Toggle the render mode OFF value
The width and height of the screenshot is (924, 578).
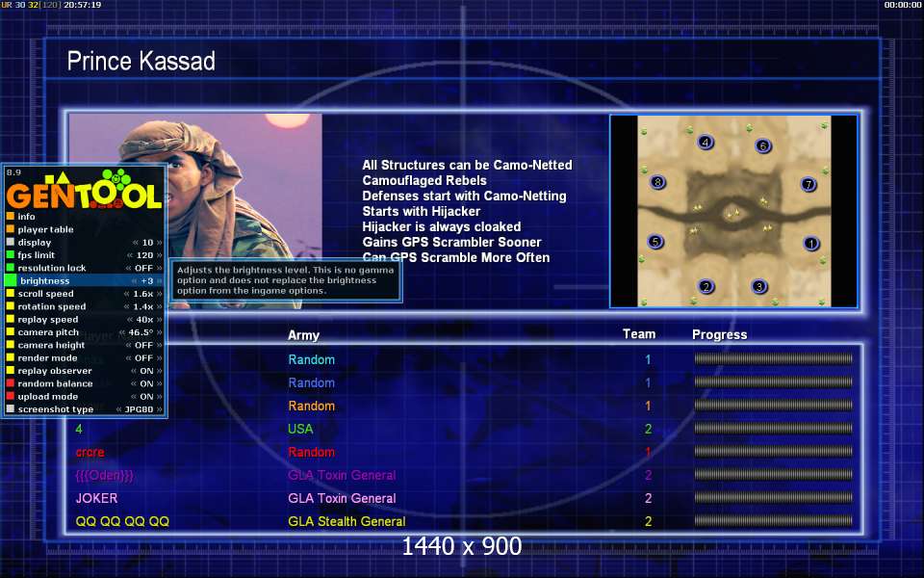pos(143,358)
